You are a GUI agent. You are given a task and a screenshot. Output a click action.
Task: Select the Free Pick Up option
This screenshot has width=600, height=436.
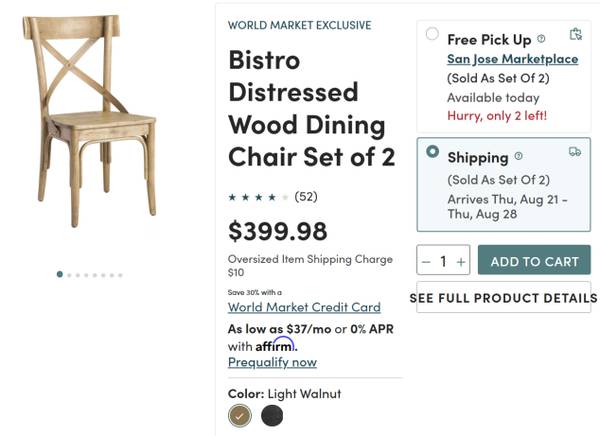[x=432, y=34]
